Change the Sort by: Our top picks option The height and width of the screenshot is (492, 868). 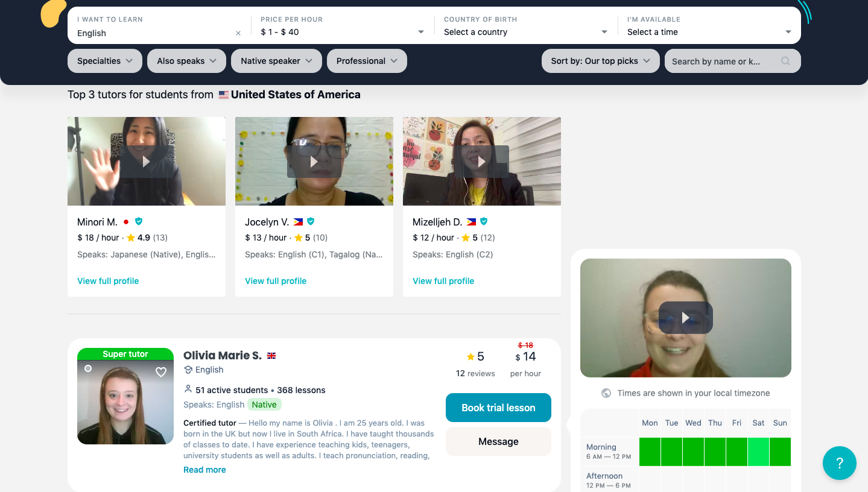[x=600, y=61]
